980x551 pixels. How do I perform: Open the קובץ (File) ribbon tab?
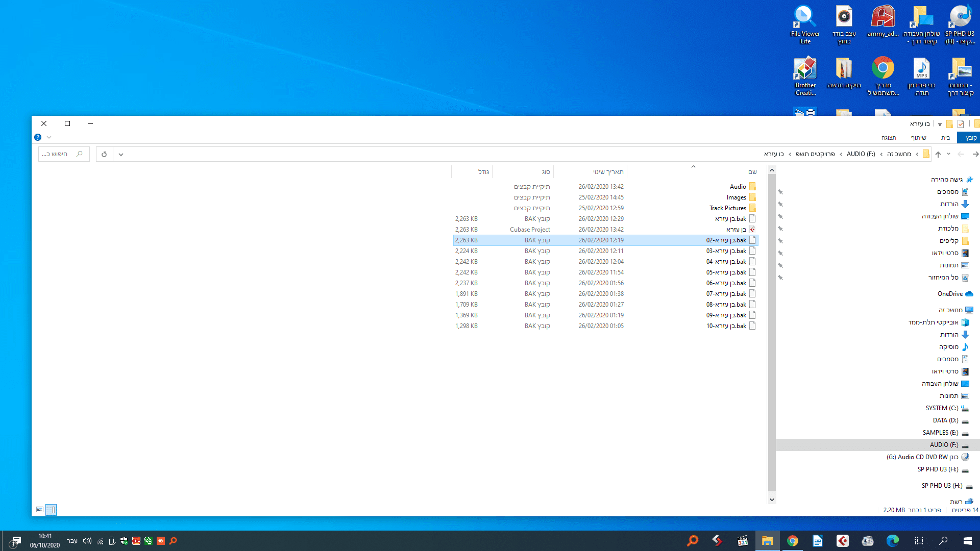point(970,138)
